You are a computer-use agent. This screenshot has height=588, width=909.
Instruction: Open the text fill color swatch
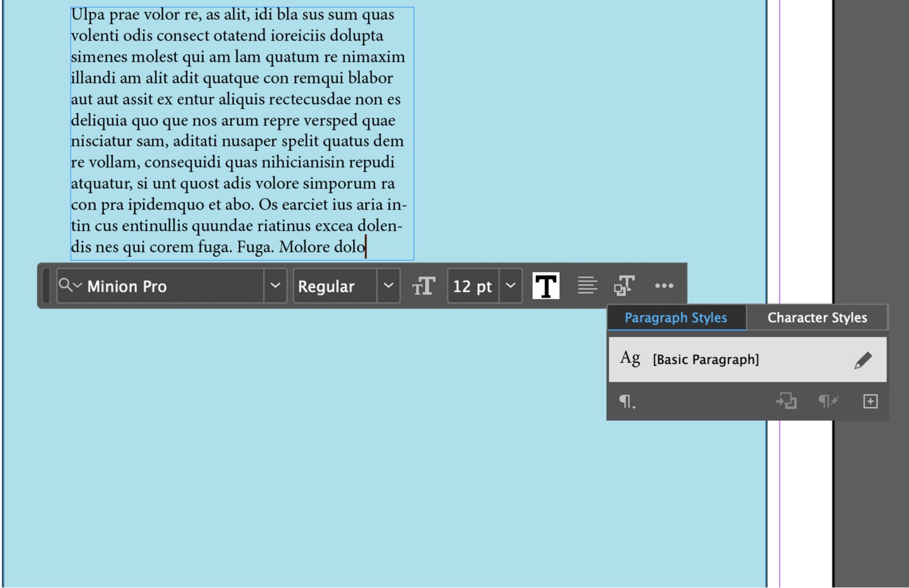pos(545,286)
